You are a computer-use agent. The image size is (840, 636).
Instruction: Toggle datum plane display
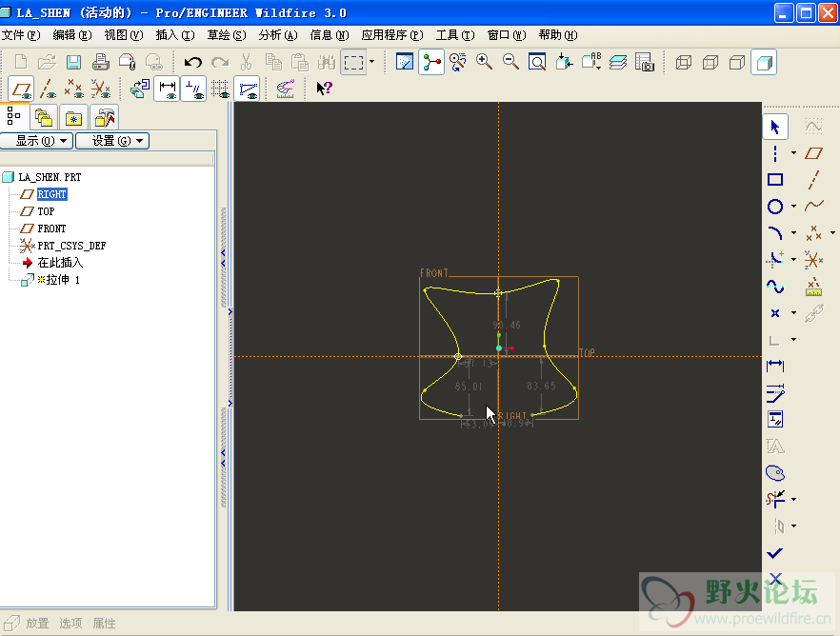point(22,89)
